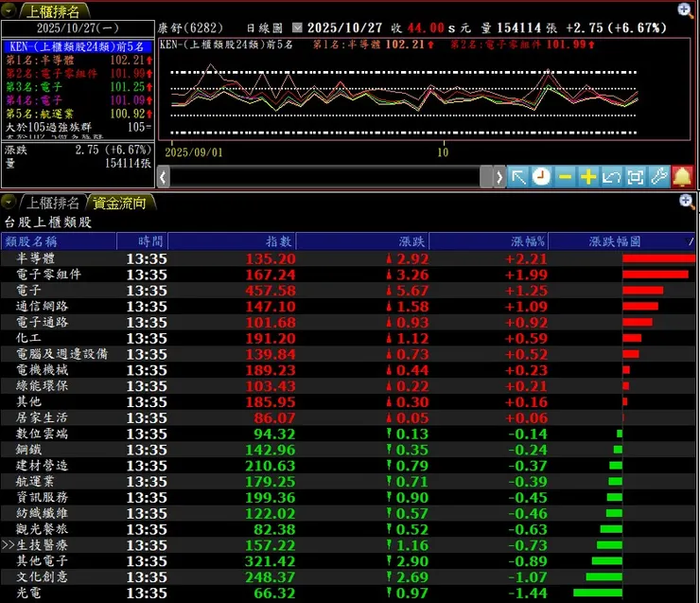Select the 觀光餐旅 sector row
The height and width of the screenshot is (603, 700).
click(348, 529)
